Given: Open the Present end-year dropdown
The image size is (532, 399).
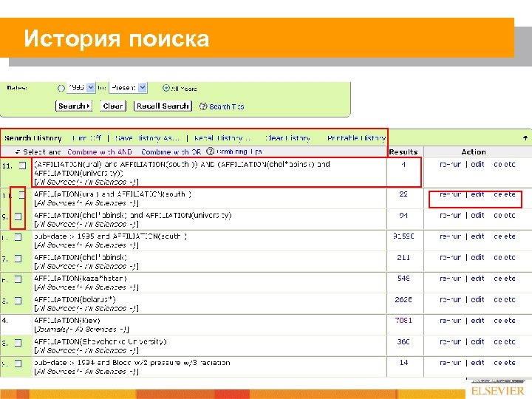Looking at the screenshot, I should (143, 87).
